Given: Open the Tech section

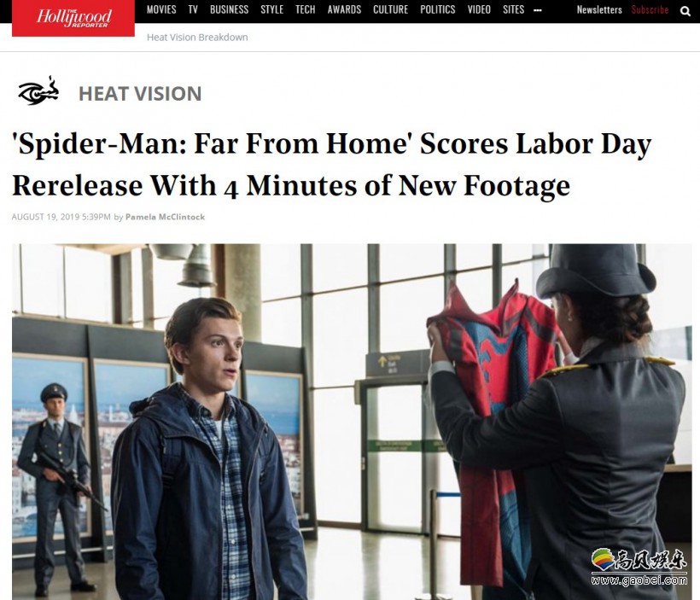Looking at the screenshot, I should coord(306,10).
